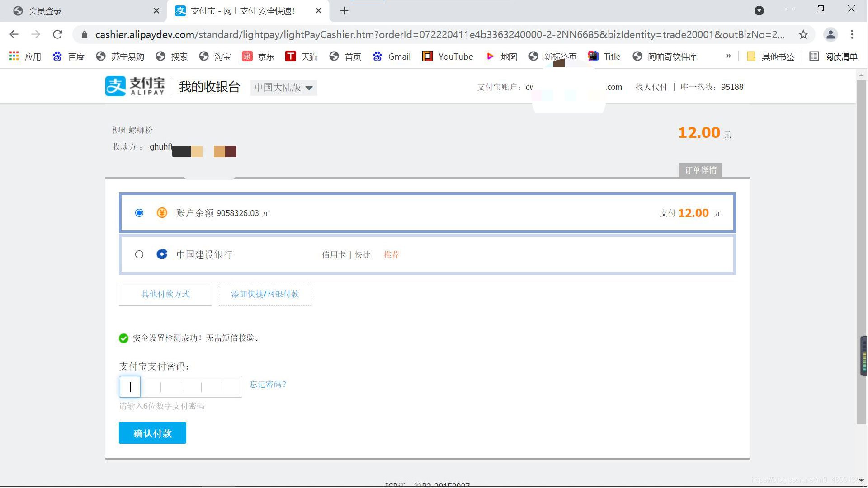Click 忘记密码 forgot password link
This screenshot has width=868, height=488.
(x=268, y=385)
